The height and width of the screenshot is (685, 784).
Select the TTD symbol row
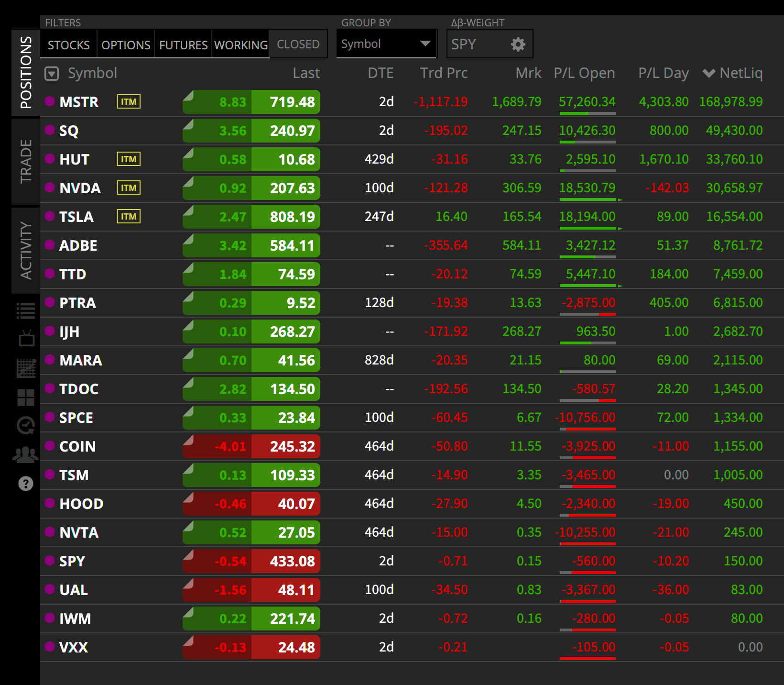pos(412,274)
